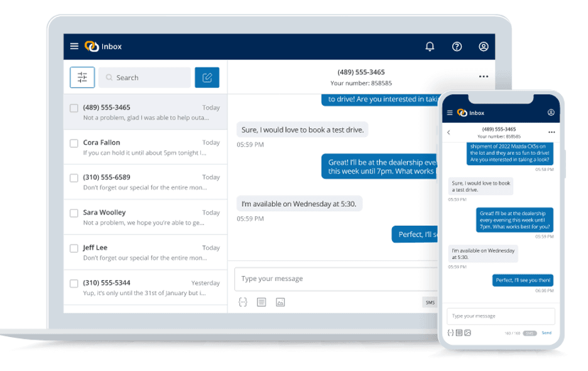The image size is (588, 371).
Task: Open the conversation options ellipsis menu
Action: (x=483, y=76)
